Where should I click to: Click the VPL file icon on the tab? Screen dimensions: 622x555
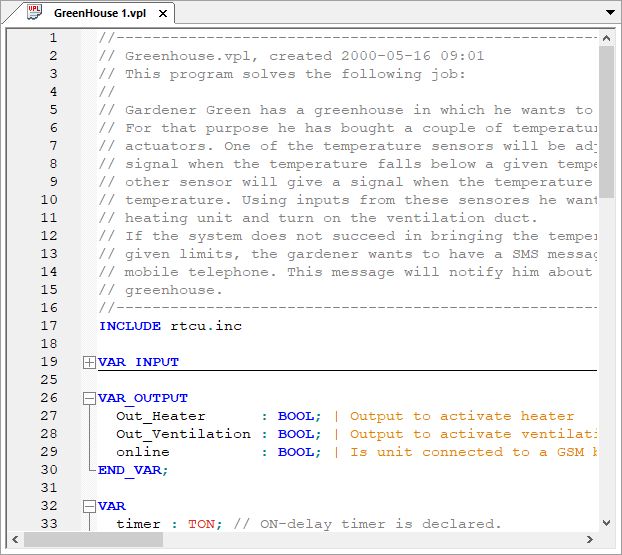[x=35, y=13]
